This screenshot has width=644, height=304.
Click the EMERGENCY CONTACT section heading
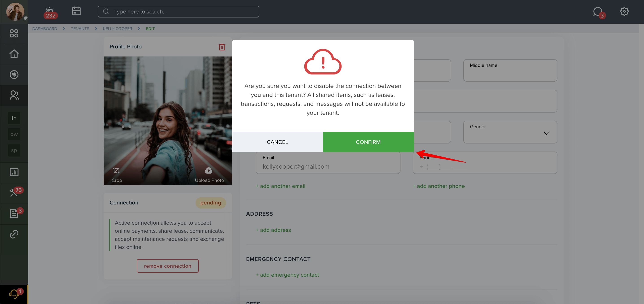278,259
